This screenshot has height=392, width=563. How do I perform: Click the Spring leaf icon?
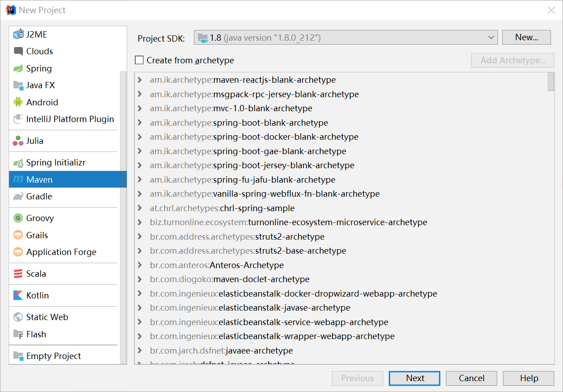click(x=18, y=69)
